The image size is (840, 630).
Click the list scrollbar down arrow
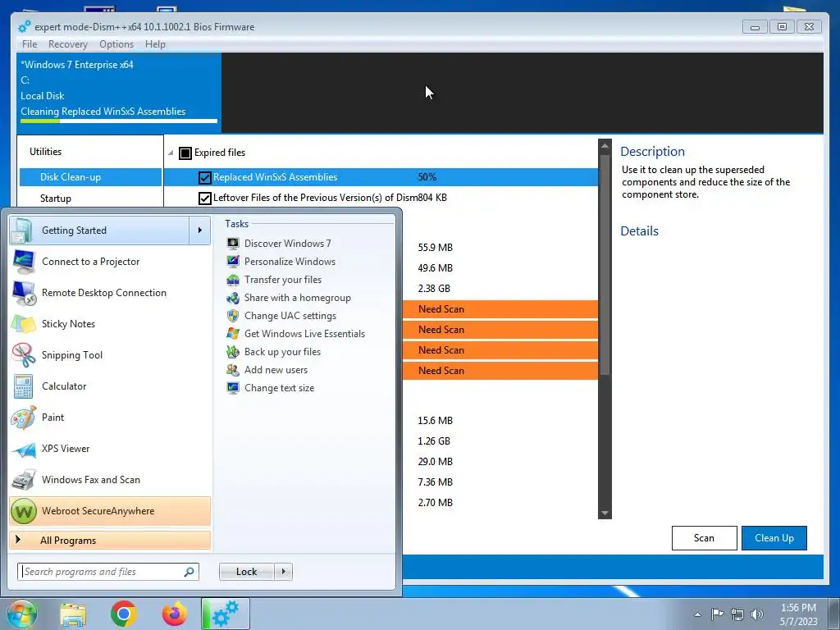coord(605,514)
